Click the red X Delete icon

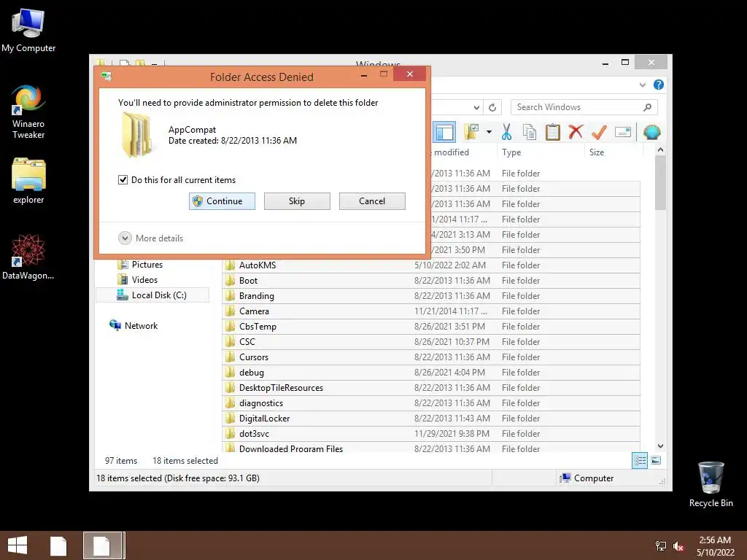pyautogui.click(x=576, y=132)
